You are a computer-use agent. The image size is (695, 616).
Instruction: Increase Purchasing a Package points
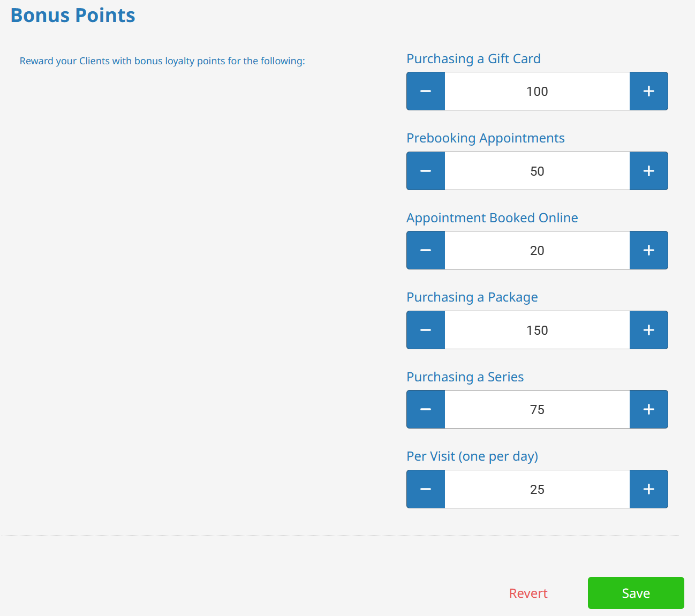coord(648,330)
